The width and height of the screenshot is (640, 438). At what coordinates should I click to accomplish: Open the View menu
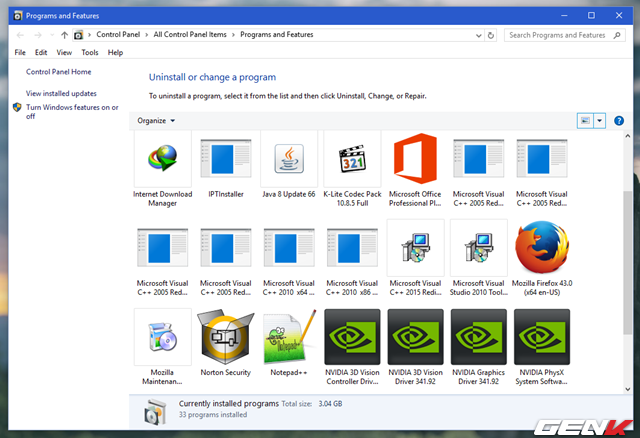point(64,53)
